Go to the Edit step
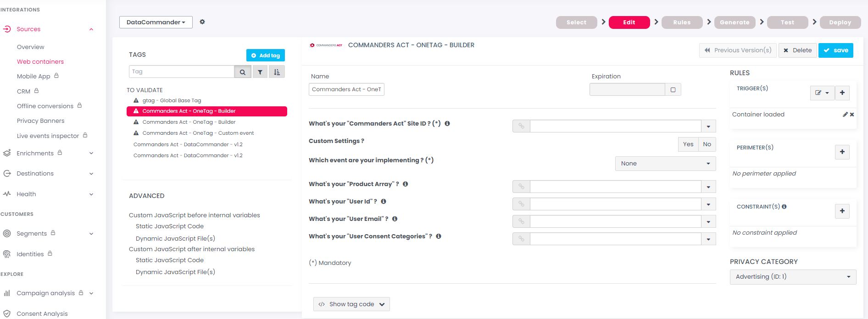 (629, 22)
